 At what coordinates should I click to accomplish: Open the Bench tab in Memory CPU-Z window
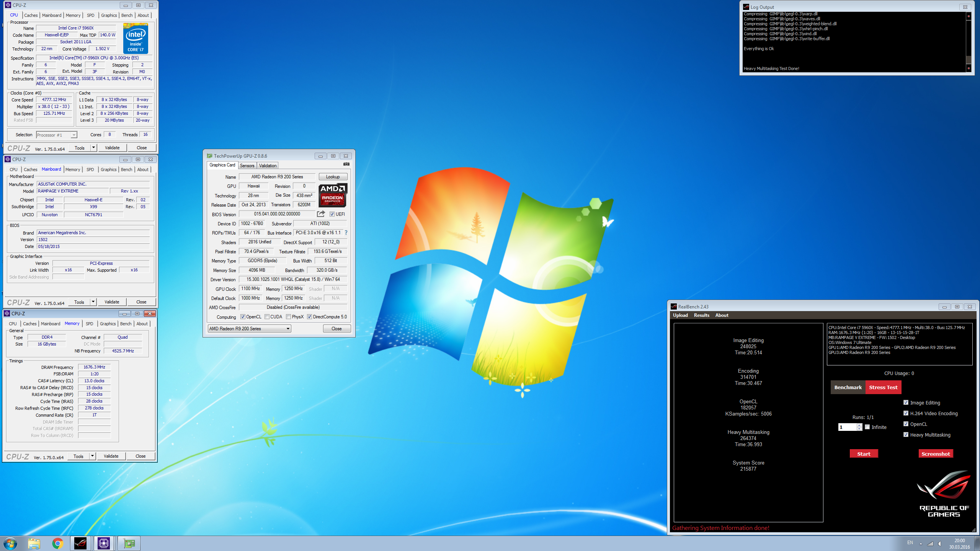tap(126, 324)
